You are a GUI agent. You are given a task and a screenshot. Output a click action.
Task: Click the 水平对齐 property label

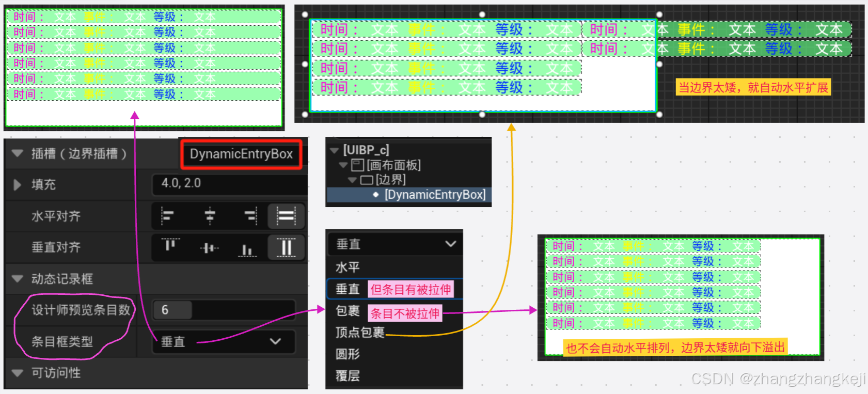coord(56,216)
